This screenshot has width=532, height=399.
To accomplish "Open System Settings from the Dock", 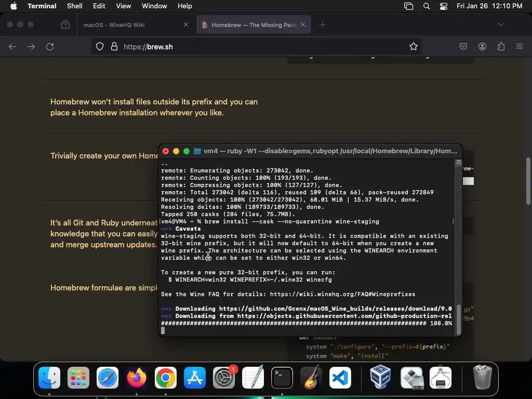I will click(224, 378).
